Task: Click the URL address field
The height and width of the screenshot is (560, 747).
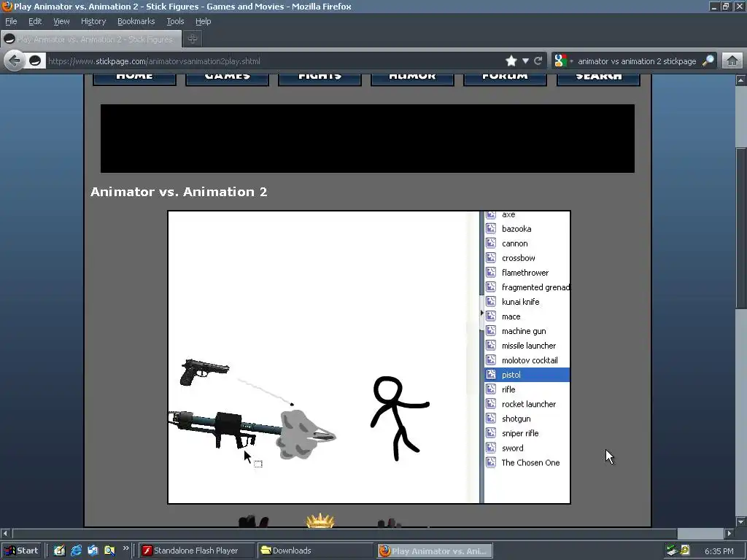Action: click(x=274, y=61)
